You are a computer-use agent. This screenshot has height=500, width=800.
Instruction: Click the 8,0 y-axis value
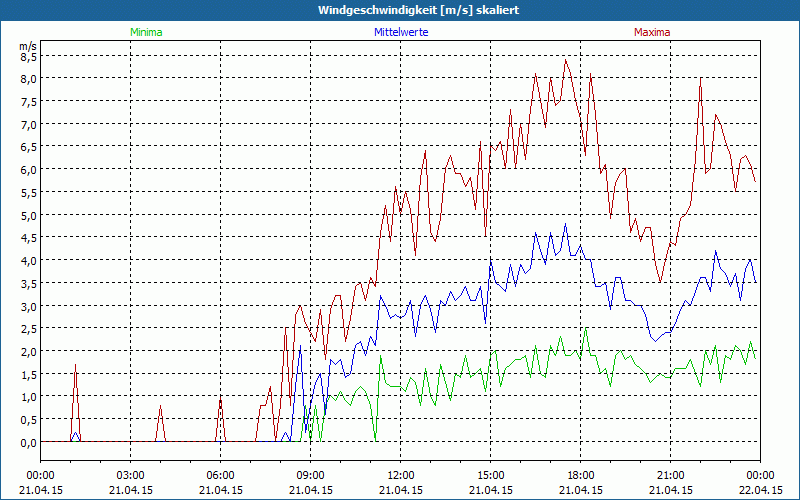point(28,80)
